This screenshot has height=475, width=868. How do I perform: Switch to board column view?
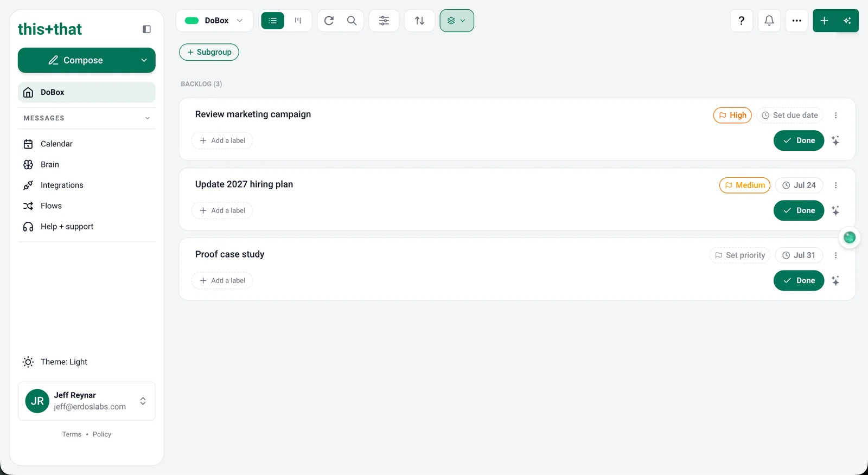pos(298,21)
